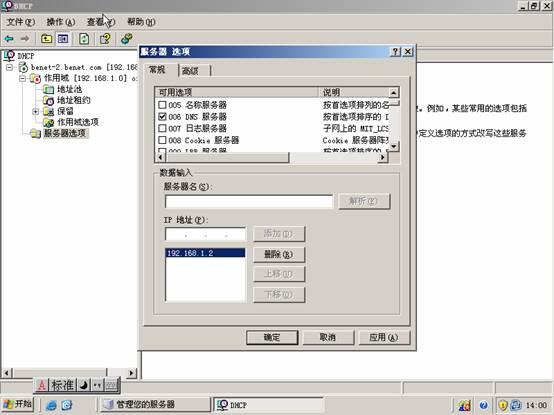Click the 删除(R) button
Viewport: 554px width, 415px height.
click(x=279, y=254)
